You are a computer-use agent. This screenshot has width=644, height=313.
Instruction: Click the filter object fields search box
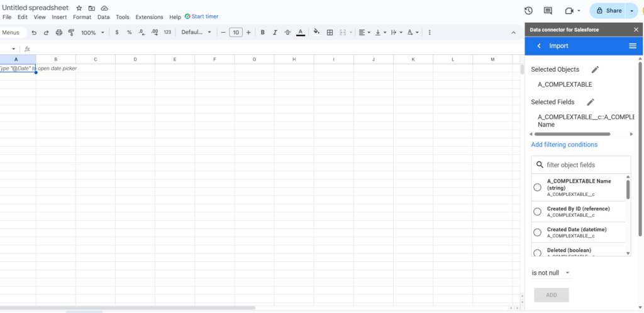coord(581,164)
